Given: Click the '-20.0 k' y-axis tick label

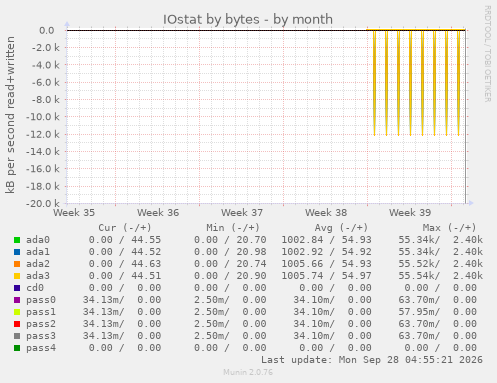Looking at the screenshot, I should coord(43,203).
